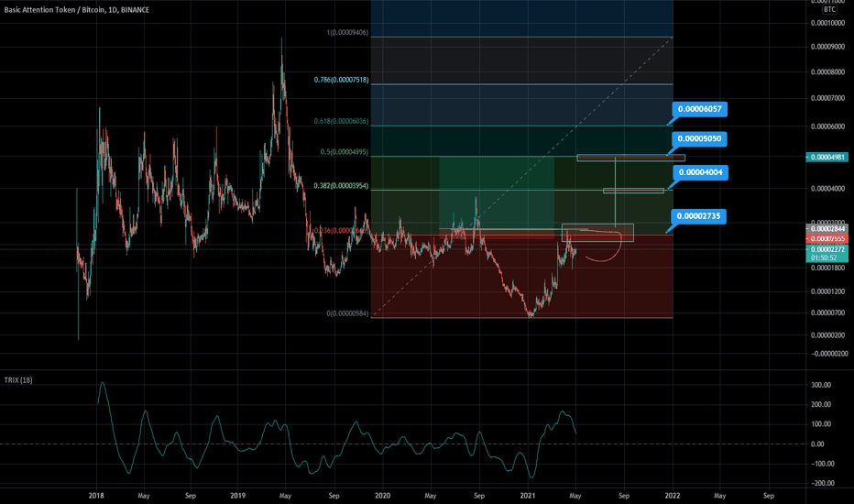Select the 0.5(0.00004995) Fibonacci level label
This screenshot has height=504, width=854.
[x=345, y=152]
